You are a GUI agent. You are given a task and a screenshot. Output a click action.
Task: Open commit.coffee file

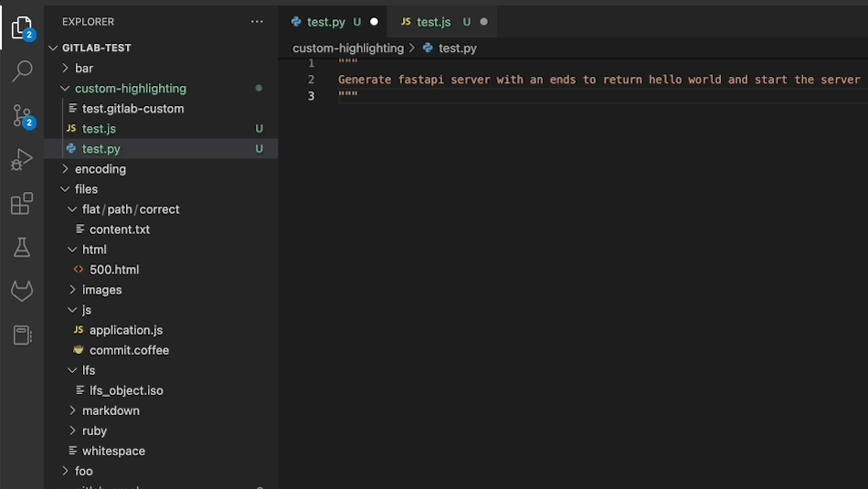tap(129, 350)
